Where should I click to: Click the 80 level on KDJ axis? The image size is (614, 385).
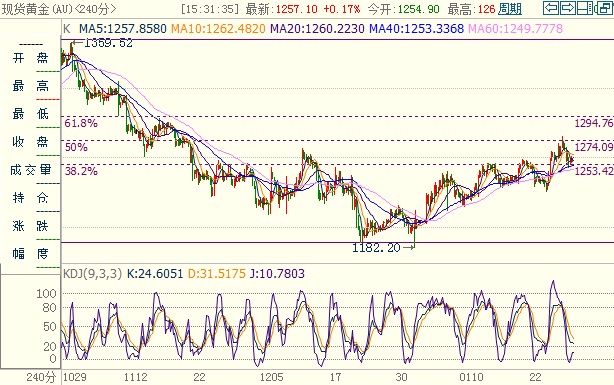click(x=49, y=308)
